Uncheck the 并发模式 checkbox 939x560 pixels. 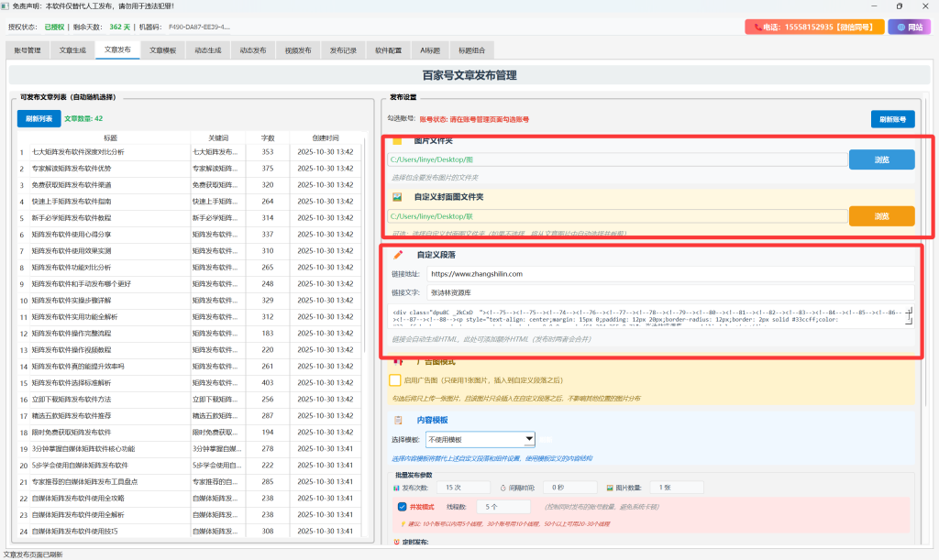tap(403, 507)
